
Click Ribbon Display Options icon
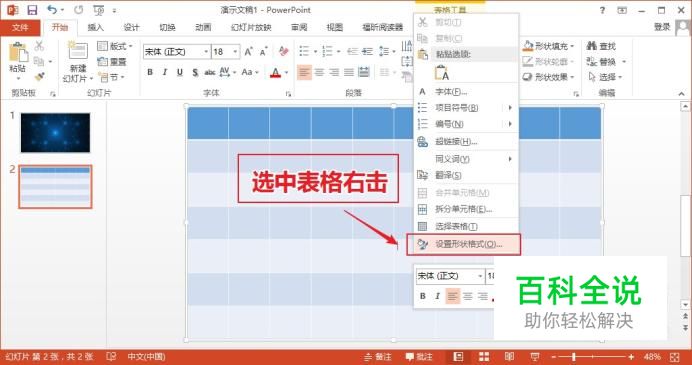pyautogui.click(x=622, y=10)
